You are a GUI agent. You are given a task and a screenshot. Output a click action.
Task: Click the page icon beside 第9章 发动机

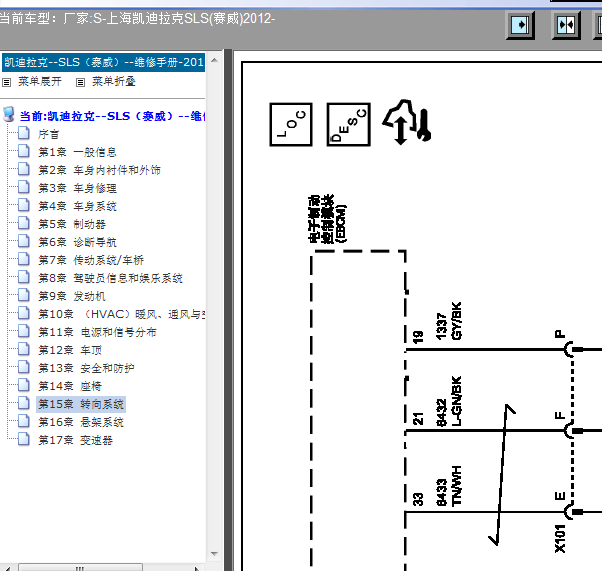[24, 295]
